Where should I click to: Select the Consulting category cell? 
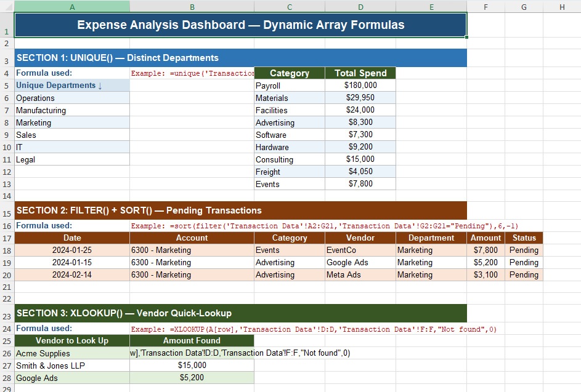290,159
